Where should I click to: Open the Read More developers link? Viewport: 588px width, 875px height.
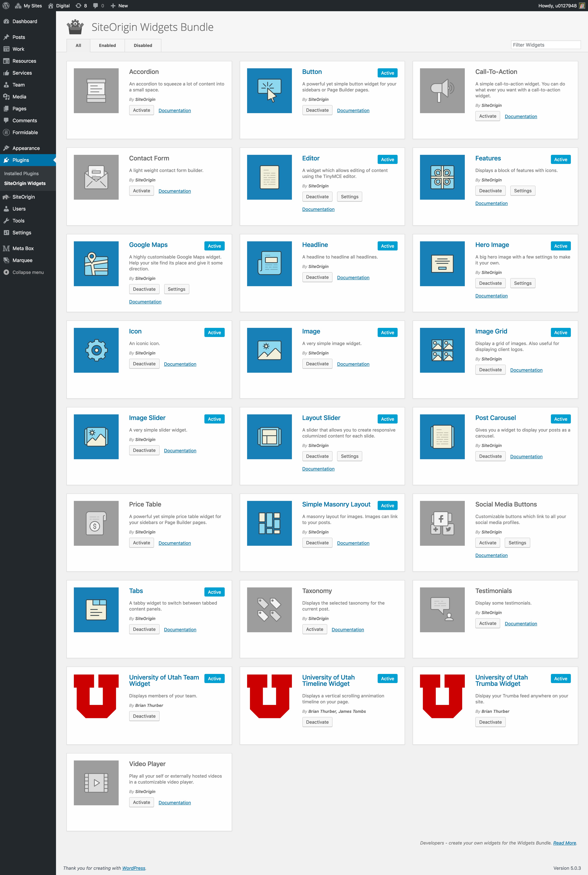point(564,843)
